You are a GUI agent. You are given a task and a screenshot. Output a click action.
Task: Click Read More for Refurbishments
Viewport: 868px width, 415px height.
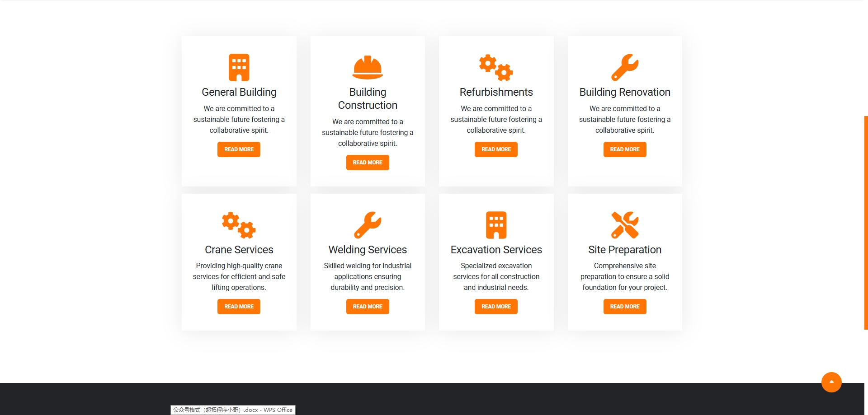click(496, 149)
